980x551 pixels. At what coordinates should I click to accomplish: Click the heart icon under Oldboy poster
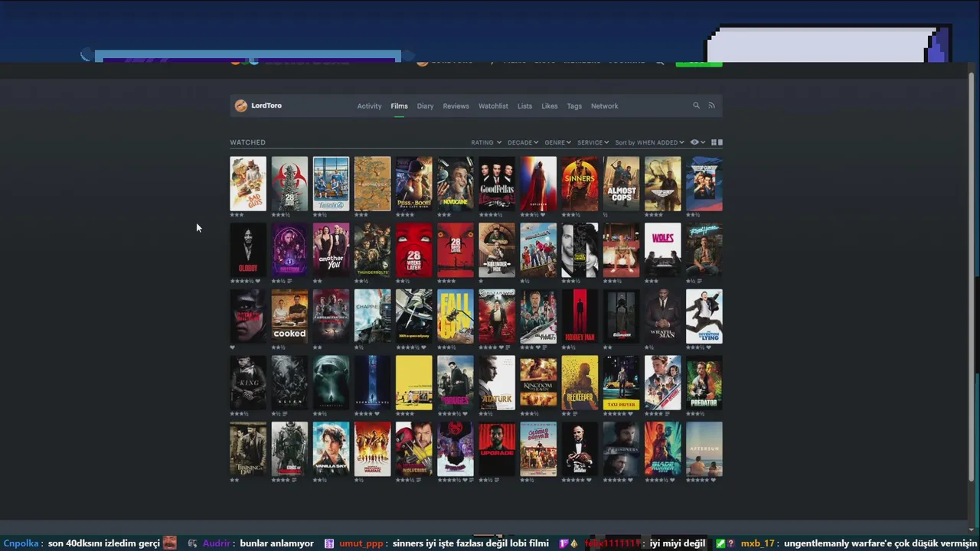click(257, 281)
